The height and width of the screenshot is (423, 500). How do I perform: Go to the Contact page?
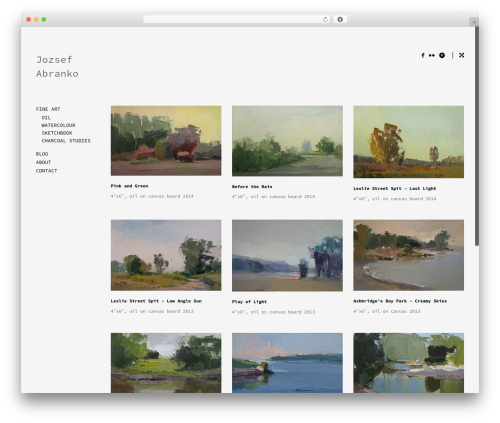46,171
